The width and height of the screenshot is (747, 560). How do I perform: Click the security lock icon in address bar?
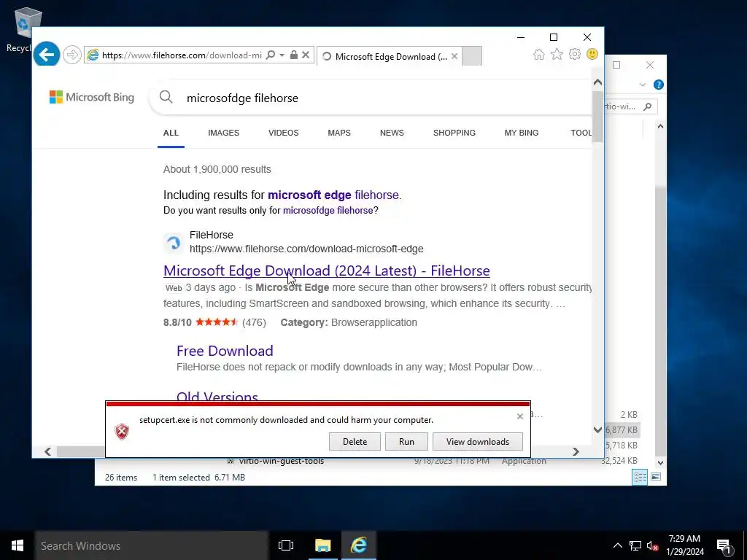click(294, 55)
